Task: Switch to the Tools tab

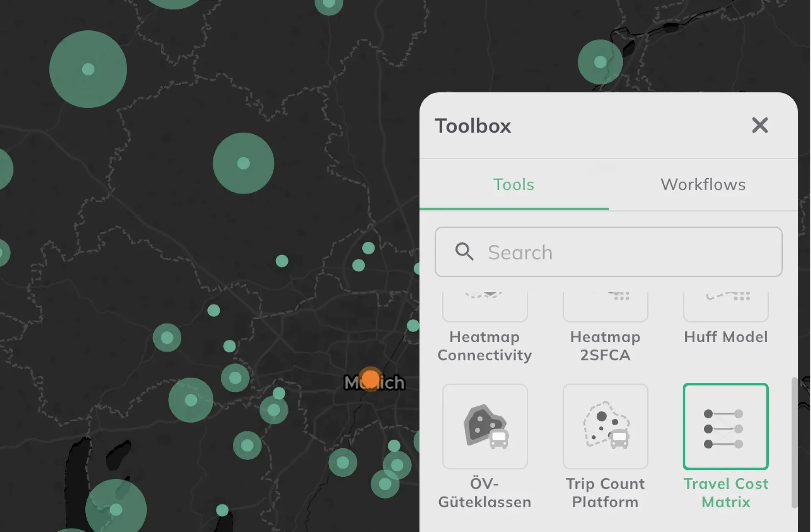Action: click(x=514, y=185)
